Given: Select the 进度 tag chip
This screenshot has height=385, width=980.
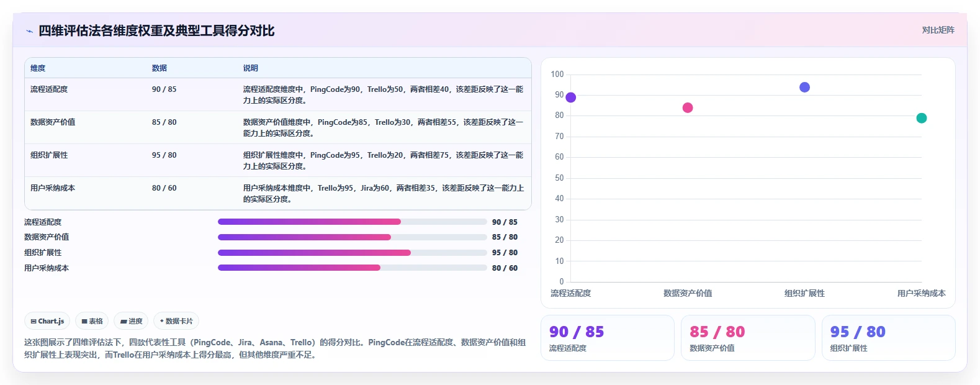Looking at the screenshot, I should pyautogui.click(x=131, y=321).
